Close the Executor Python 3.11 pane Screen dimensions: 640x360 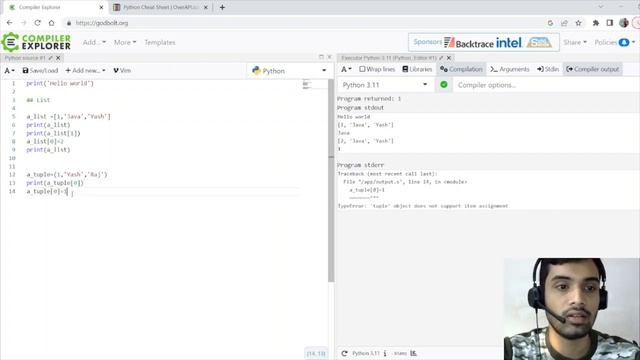pyautogui.click(x=449, y=58)
